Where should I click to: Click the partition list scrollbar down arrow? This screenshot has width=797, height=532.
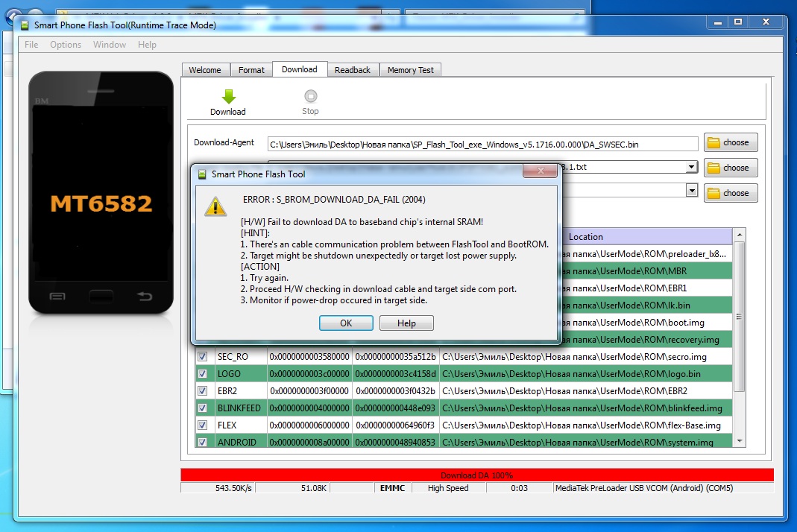pyautogui.click(x=740, y=441)
